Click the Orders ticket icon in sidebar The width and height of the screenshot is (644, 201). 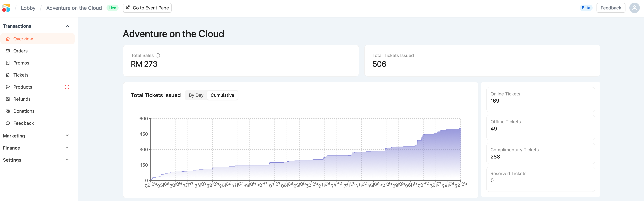(8, 51)
